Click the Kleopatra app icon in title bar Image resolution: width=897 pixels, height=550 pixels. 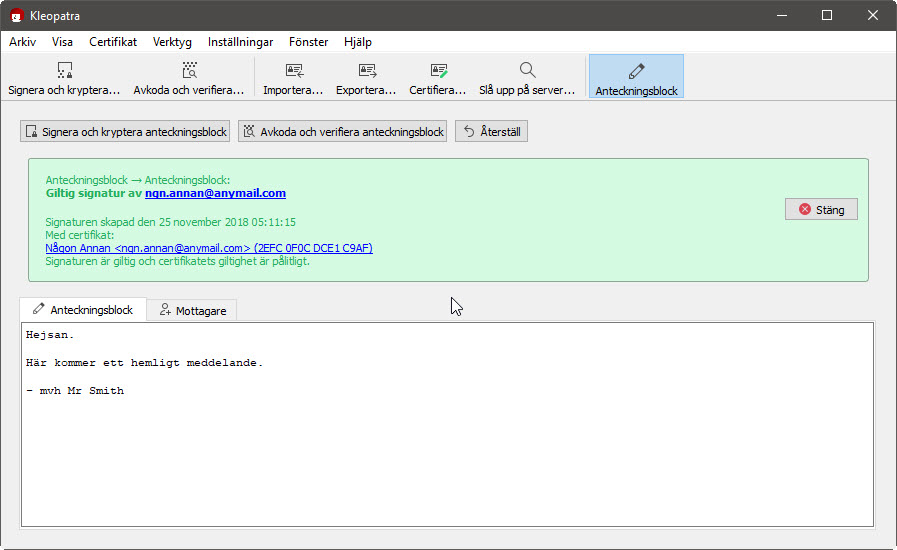[x=17, y=15]
